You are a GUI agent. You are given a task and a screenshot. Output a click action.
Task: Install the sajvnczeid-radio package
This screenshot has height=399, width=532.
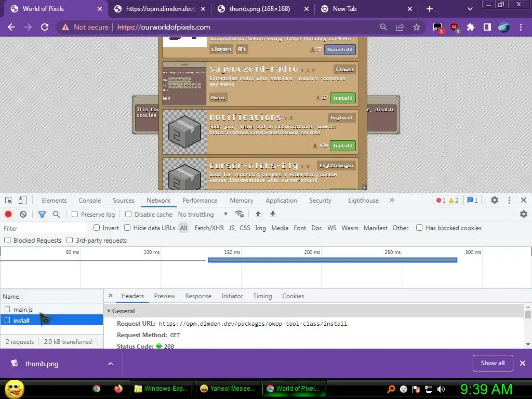coord(343,98)
